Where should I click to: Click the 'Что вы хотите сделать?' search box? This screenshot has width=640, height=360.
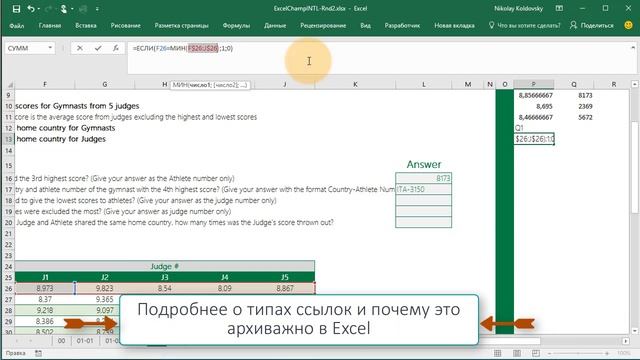coord(525,25)
